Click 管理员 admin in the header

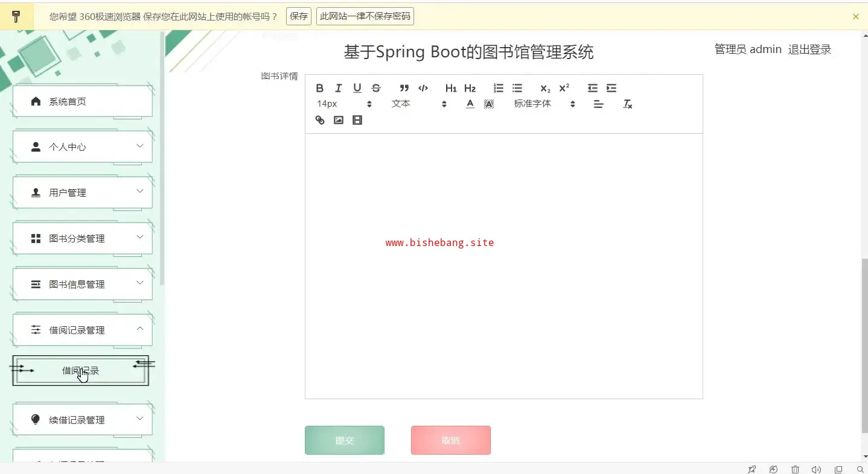[x=748, y=49]
